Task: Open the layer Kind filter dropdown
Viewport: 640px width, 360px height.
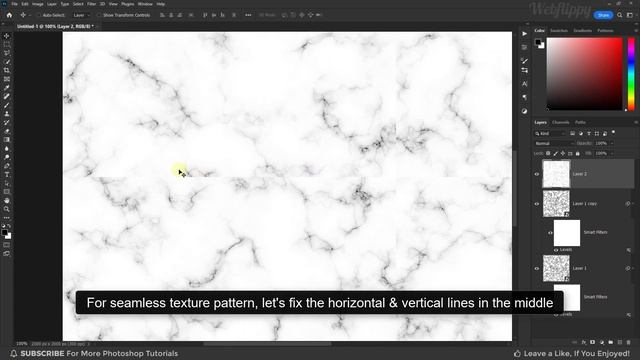Action: coord(550,133)
